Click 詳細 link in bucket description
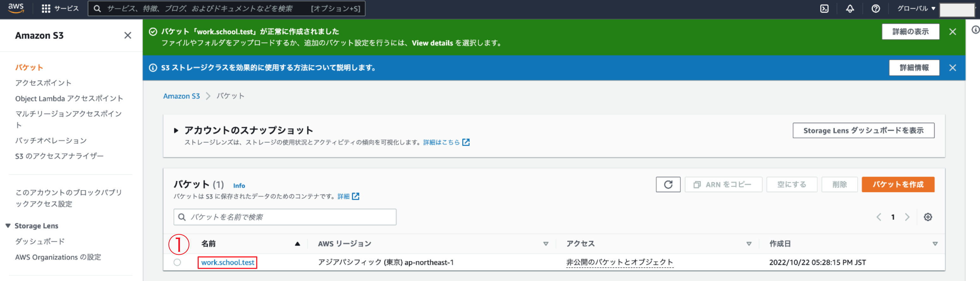The image size is (980, 281). point(344,197)
